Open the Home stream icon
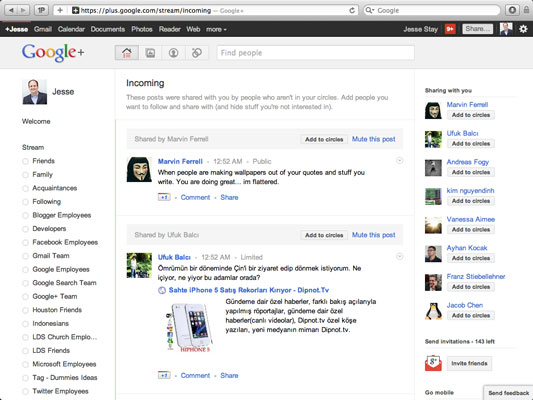This screenshot has height=400, width=533. [x=127, y=53]
